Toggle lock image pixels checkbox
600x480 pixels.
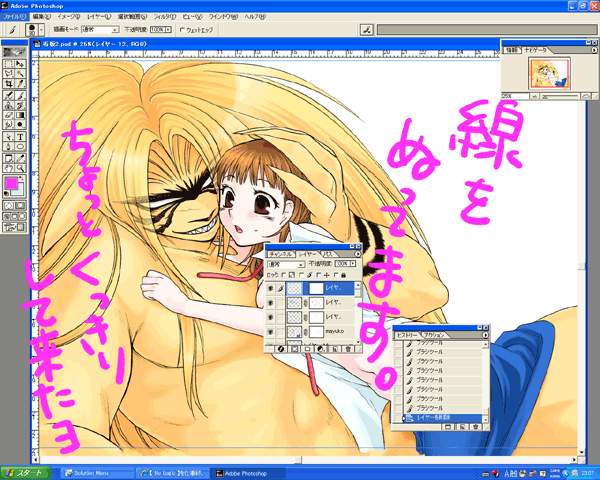coord(301,275)
